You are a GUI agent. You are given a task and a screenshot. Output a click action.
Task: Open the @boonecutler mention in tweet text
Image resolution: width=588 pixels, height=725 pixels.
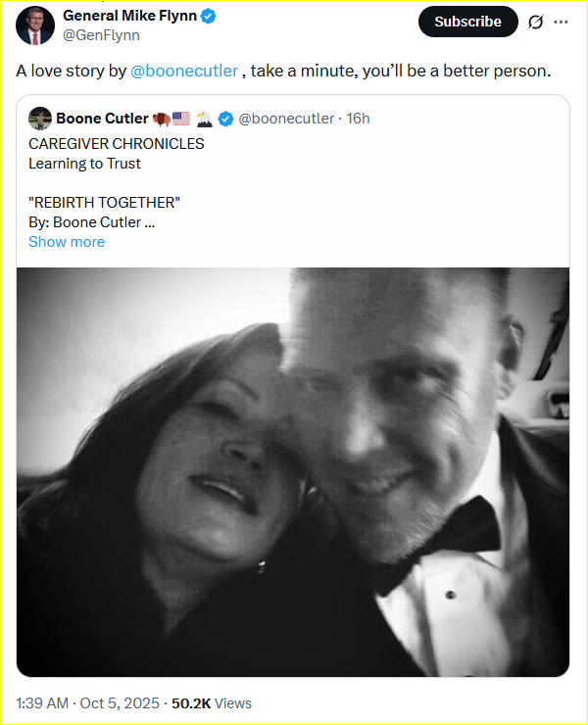pos(184,72)
